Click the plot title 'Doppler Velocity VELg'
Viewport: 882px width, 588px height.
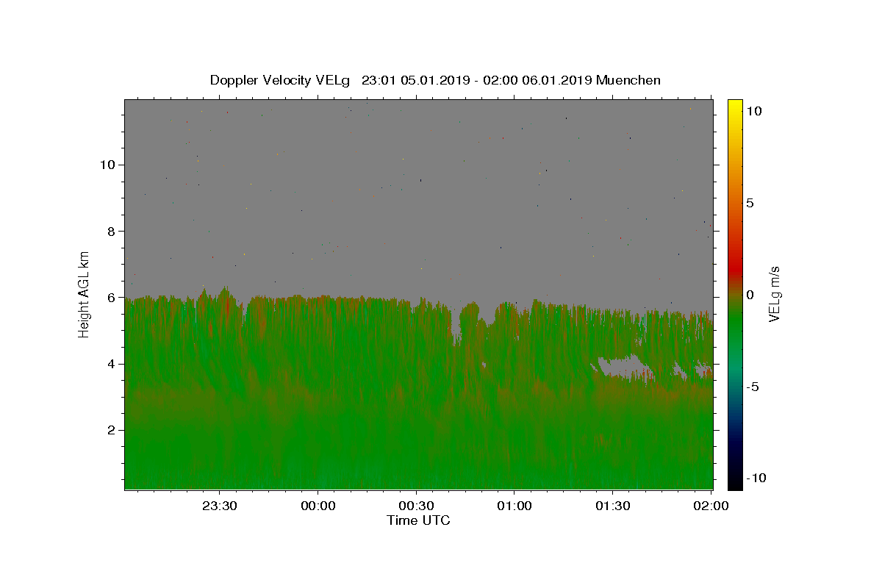[280, 80]
